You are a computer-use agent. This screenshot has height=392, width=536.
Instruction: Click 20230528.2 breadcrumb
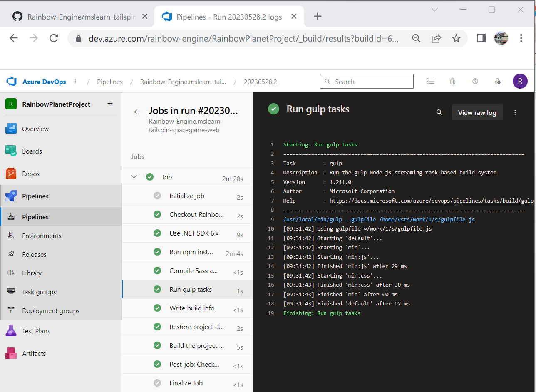(x=261, y=82)
